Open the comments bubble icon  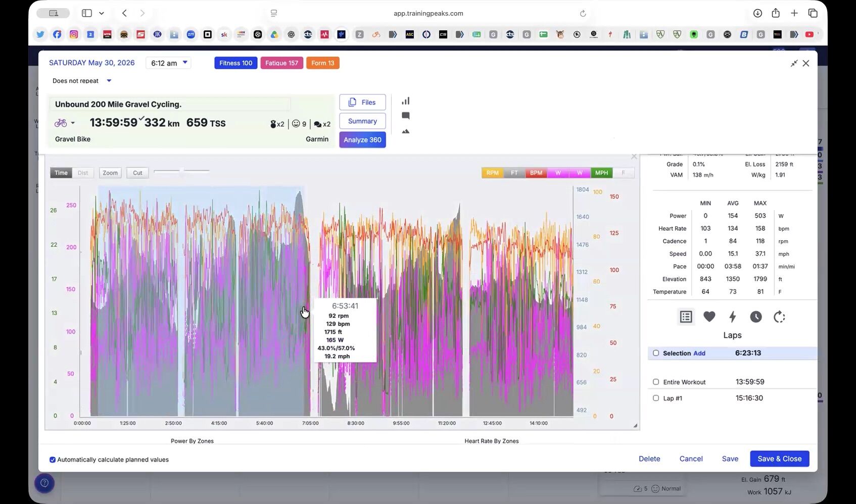pyautogui.click(x=406, y=116)
